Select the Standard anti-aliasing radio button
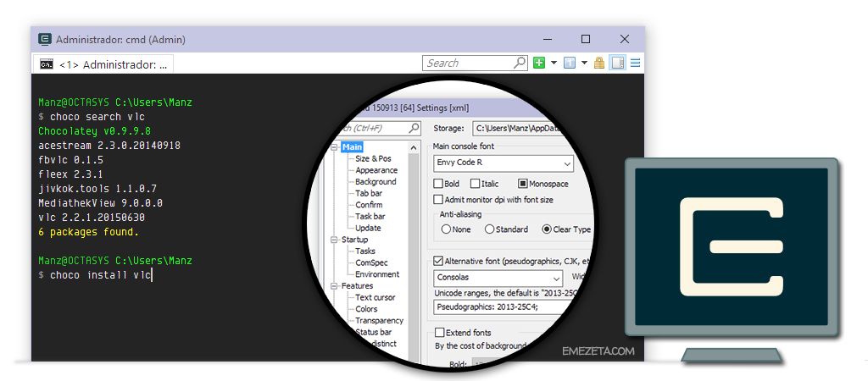Screen dimensions: 868x381 489,229
